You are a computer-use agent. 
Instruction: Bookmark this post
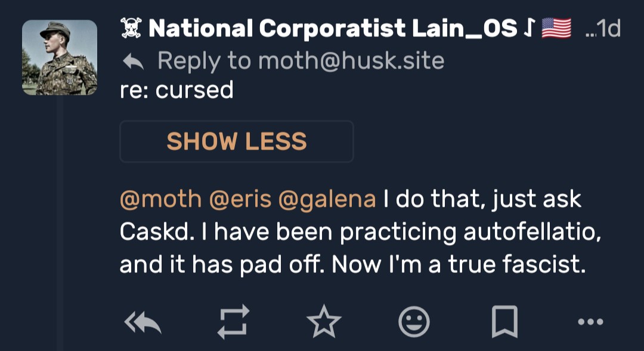coord(504,322)
